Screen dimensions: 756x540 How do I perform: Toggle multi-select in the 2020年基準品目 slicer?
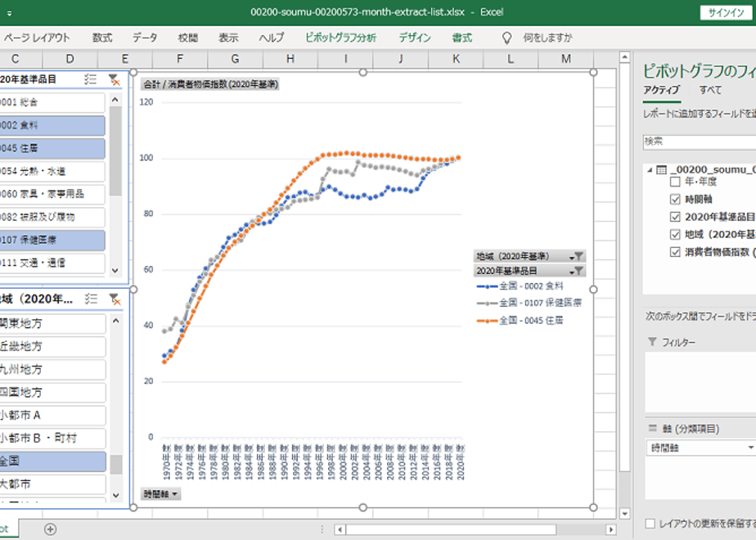pos(90,79)
